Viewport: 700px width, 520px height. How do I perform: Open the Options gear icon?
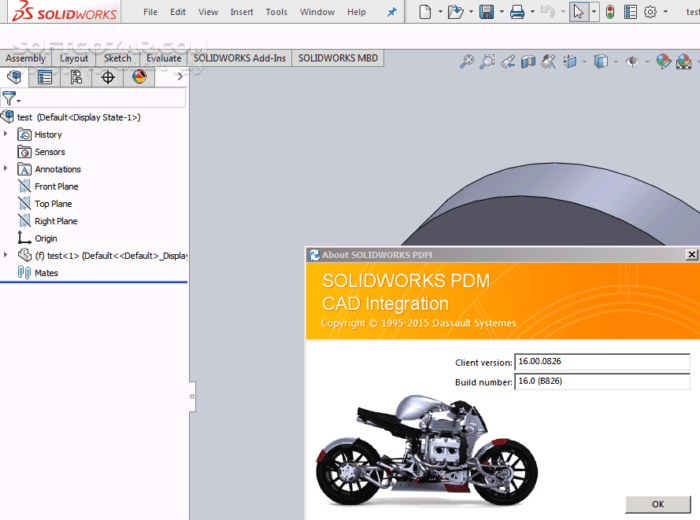[x=650, y=12]
